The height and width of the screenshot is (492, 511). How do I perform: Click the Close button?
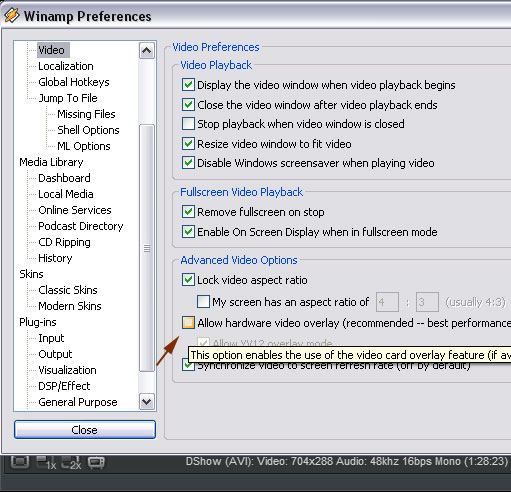point(85,430)
